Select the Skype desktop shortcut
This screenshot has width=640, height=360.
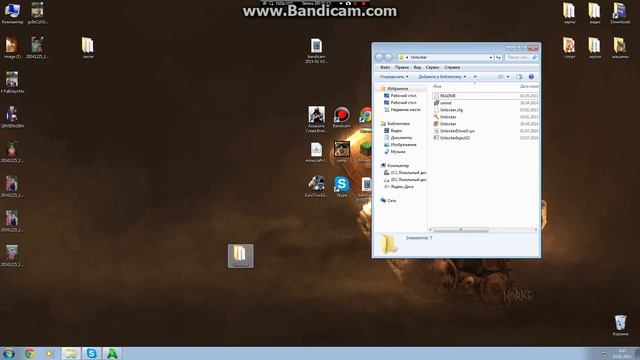point(342,187)
